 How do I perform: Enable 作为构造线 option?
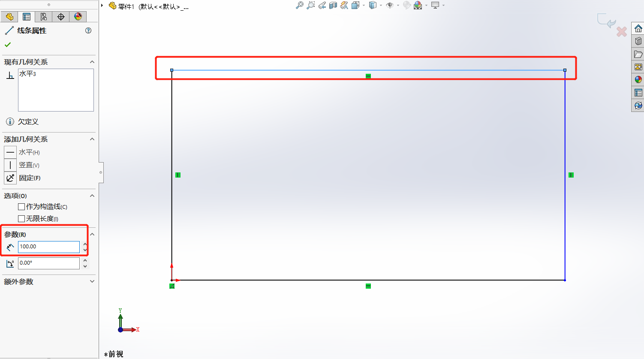pyautogui.click(x=21, y=207)
